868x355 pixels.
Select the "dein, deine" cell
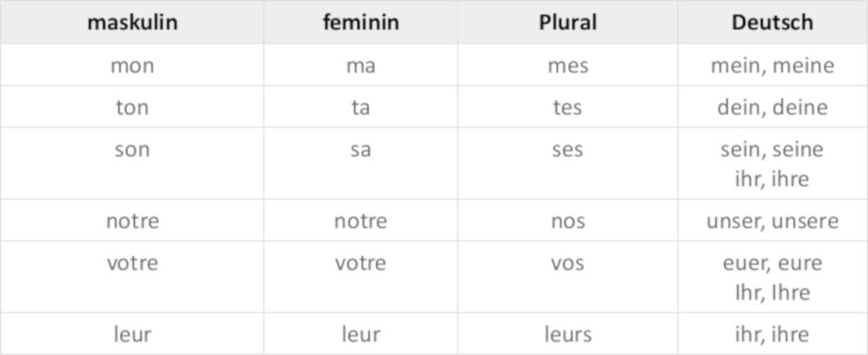772,108
